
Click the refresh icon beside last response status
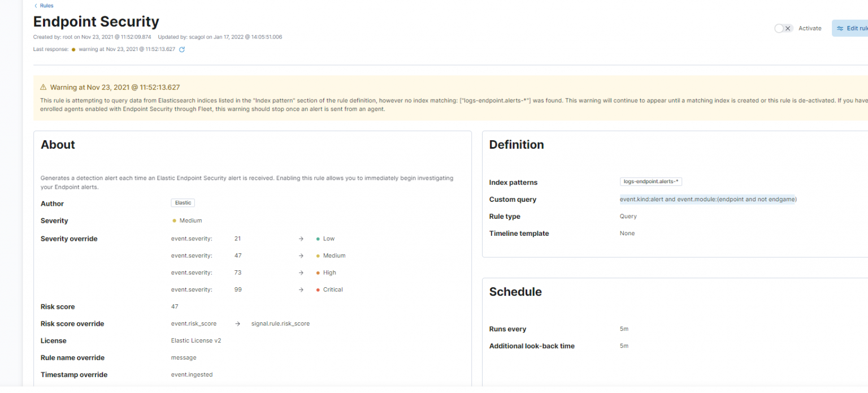(x=181, y=49)
